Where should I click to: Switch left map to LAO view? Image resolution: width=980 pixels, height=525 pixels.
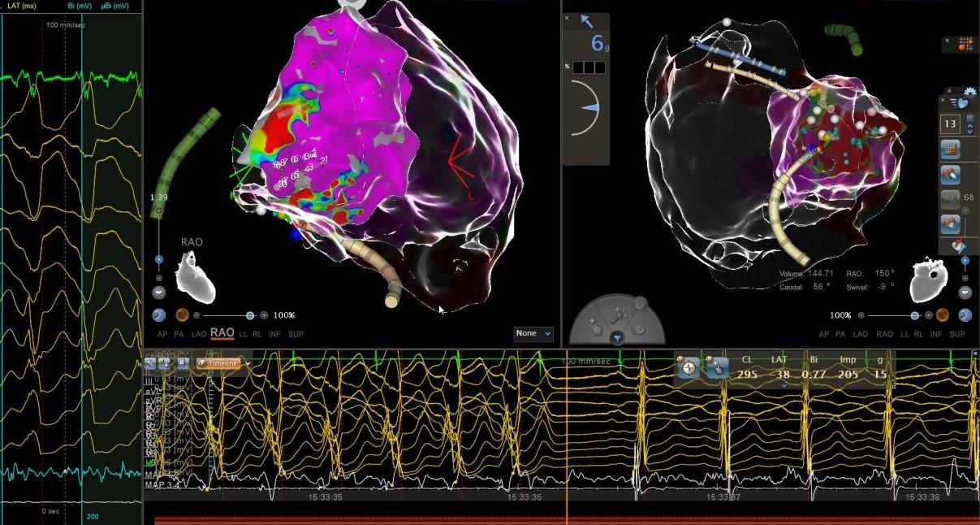(x=196, y=334)
